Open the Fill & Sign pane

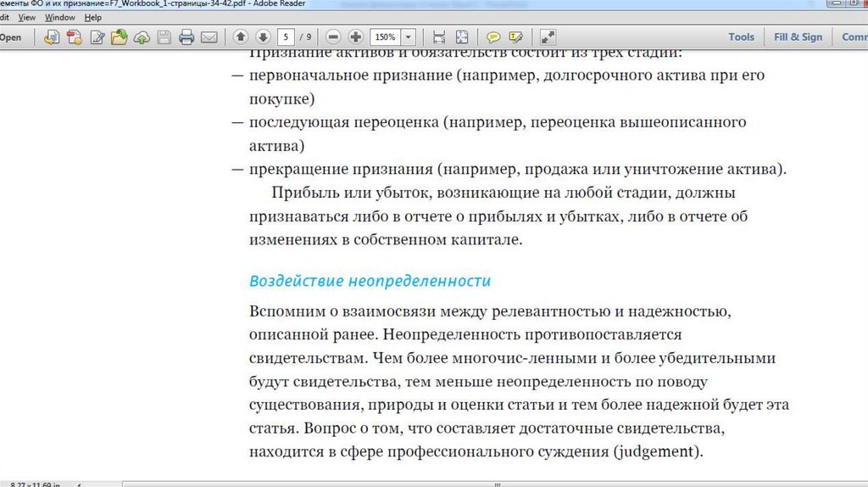[798, 36]
